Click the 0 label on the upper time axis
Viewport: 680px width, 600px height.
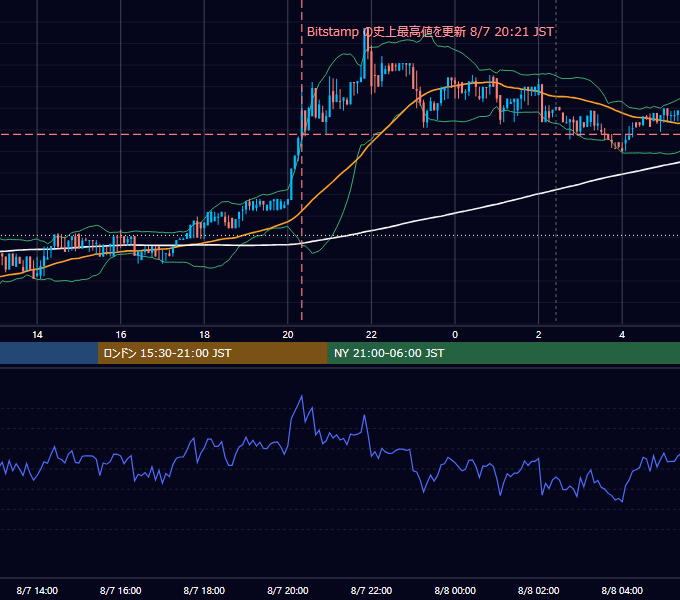(455, 335)
